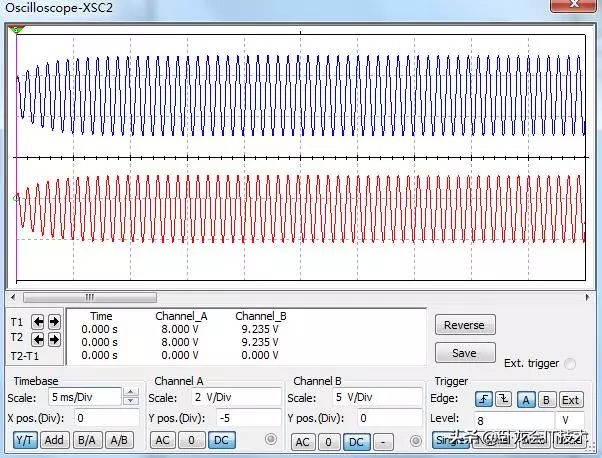Click the X pos.(Div) input field
Viewport: 602px width, 458px height.
point(106,418)
